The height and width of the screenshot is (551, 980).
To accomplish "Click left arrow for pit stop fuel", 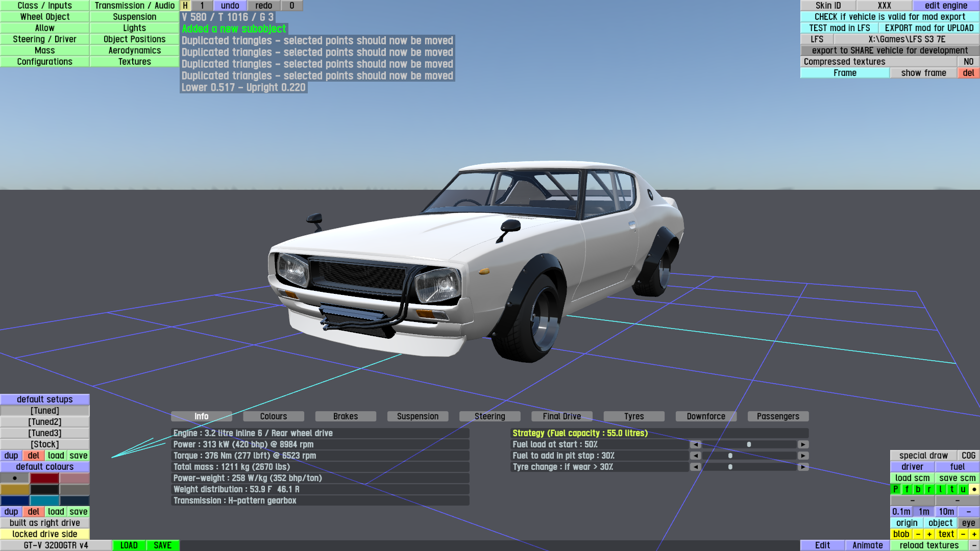I will tap(695, 456).
